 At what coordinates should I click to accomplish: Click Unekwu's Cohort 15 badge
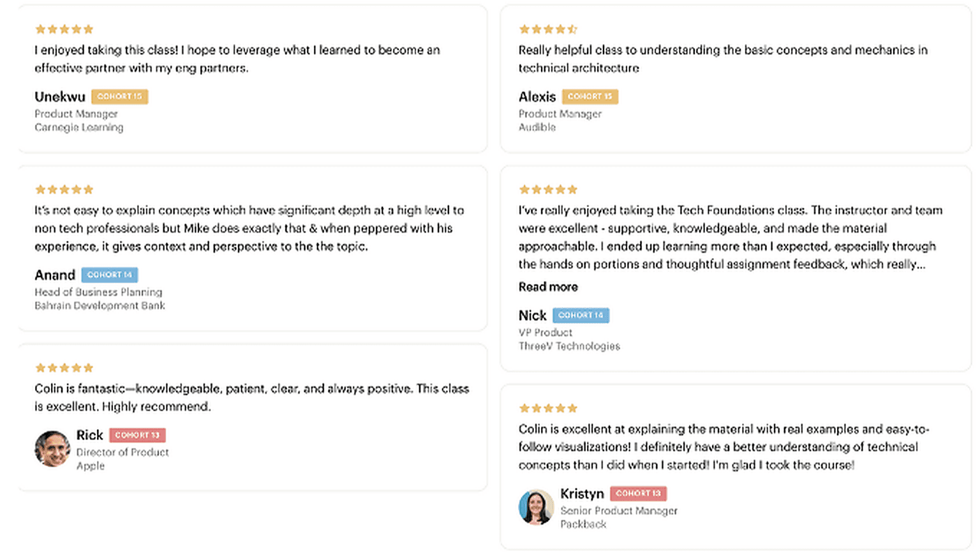point(119,96)
